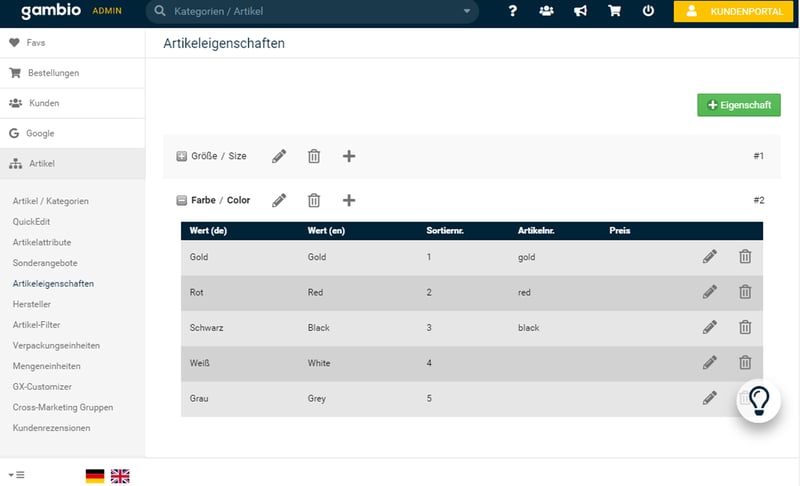Image resolution: width=800 pixels, height=486 pixels.
Task: Open the customers group icon in header
Action: pyautogui.click(x=545, y=12)
